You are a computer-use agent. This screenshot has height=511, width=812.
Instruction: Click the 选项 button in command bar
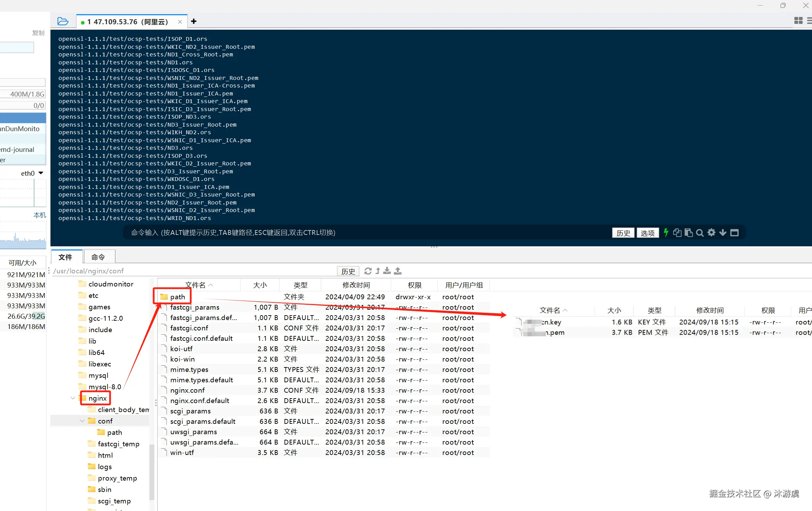tap(647, 233)
